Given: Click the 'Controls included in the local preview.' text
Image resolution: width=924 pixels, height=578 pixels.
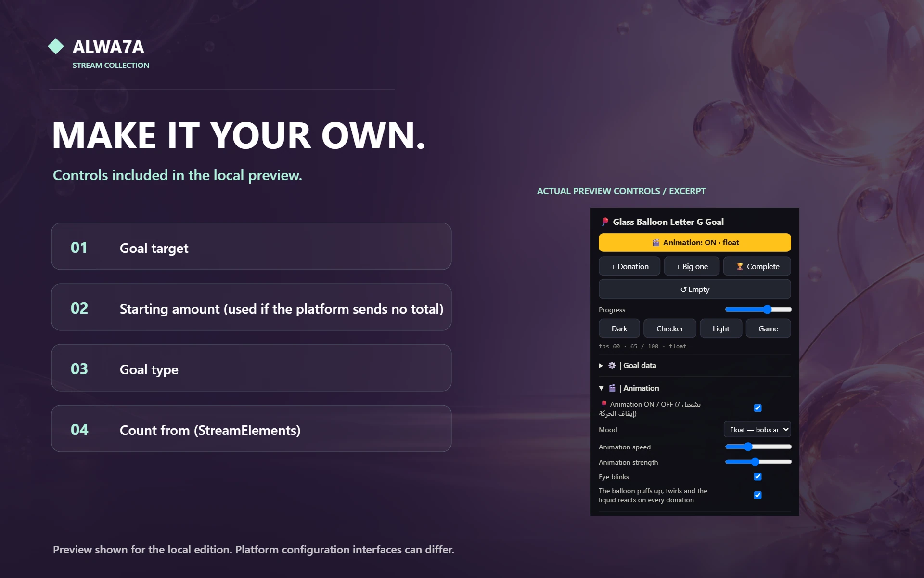Looking at the screenshot, I should coord(178,175).
